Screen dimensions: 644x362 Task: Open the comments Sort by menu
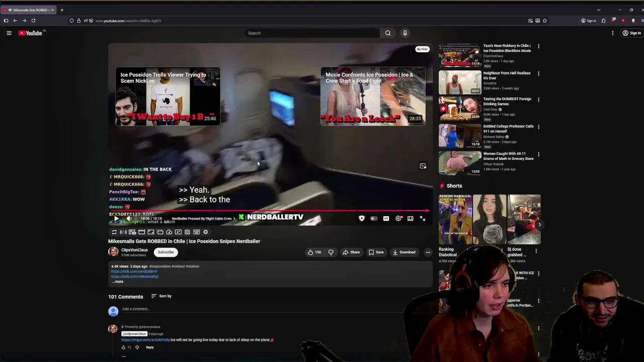[x=162, y=296]
